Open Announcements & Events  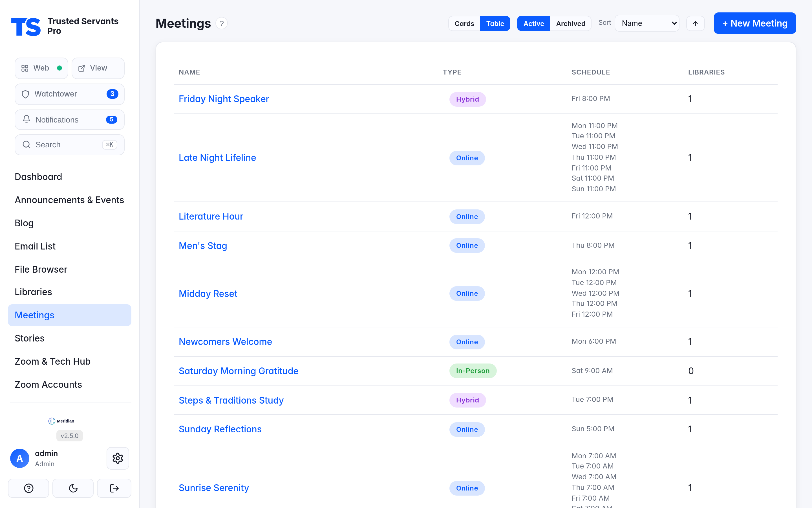[69, 200]
